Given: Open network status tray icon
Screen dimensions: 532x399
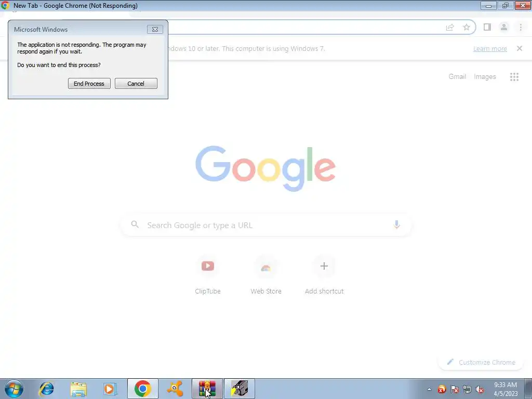Looking at the screenshot, I should point(467,389).
